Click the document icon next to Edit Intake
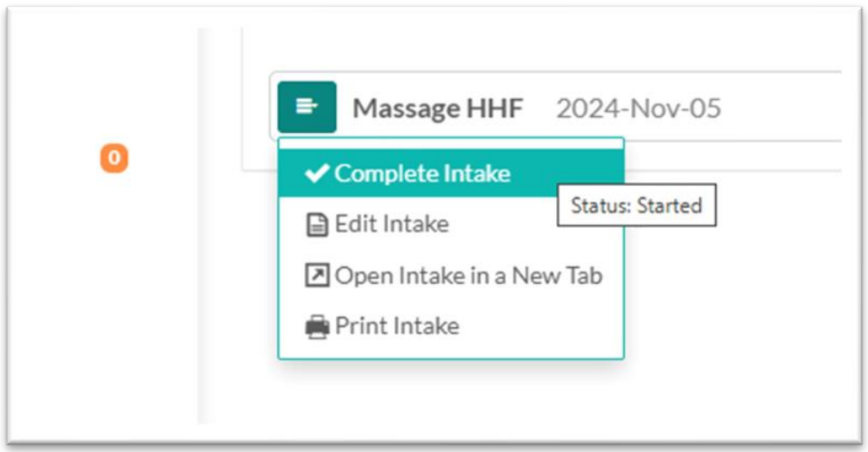This screenshot has height=452, width=868. click(316, 225)
